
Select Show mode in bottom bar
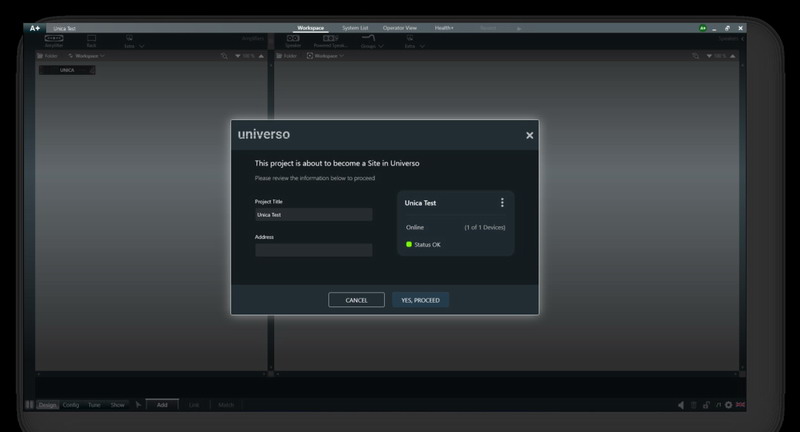pyautogui.click(x=118, y=405)
